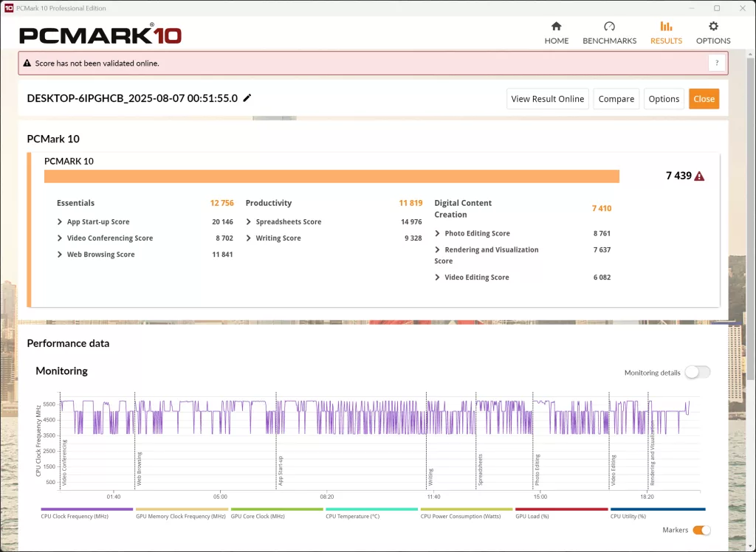Expand Video Conferencing Score
Screen dimensions: 756x552
(60, 238)
